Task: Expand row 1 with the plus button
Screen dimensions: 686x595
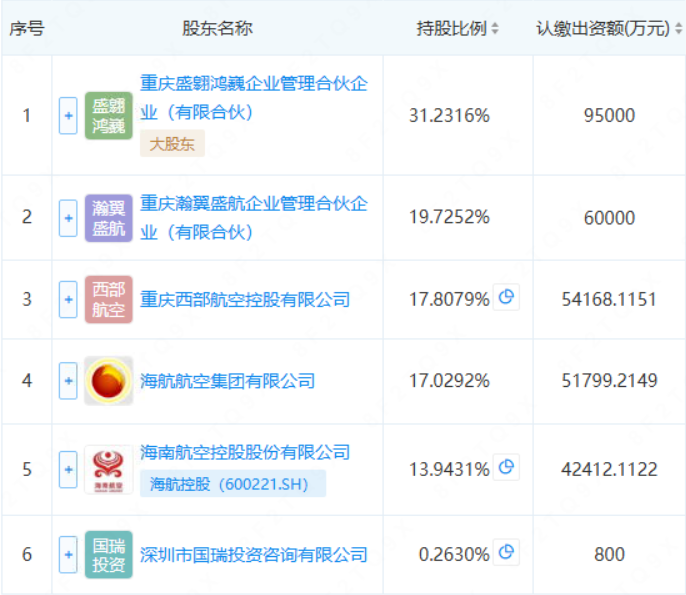Action: [68, 116]
